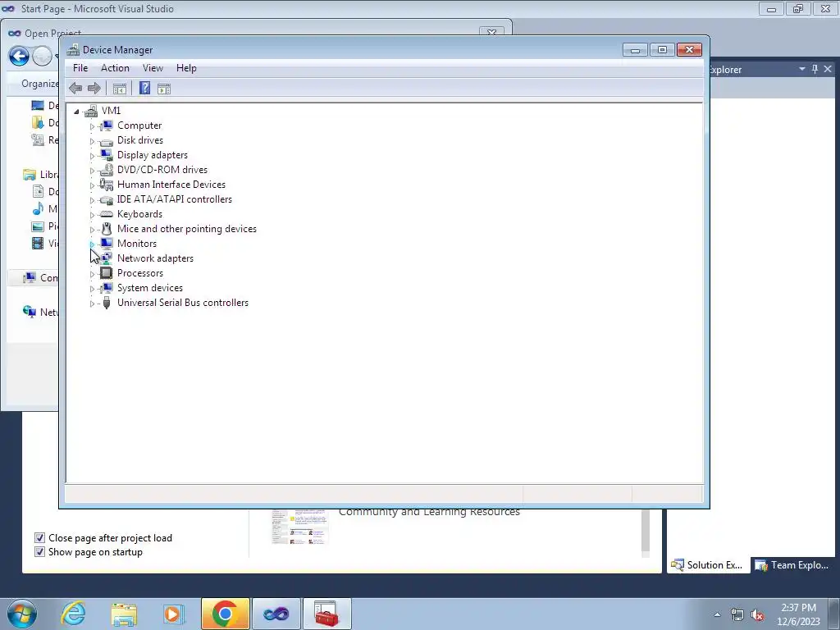Switch to Google Chrome in taskbar

tap(226, 614)
